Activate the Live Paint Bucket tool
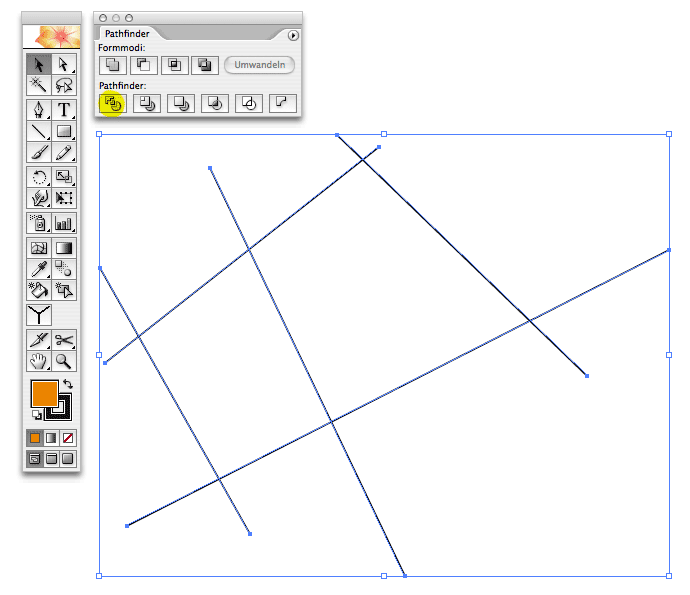 [39, 290]
